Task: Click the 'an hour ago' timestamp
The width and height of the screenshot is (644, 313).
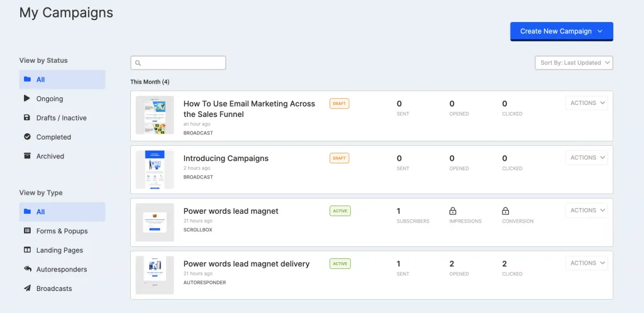Action: pyautogui.click(x=197, y=124)
